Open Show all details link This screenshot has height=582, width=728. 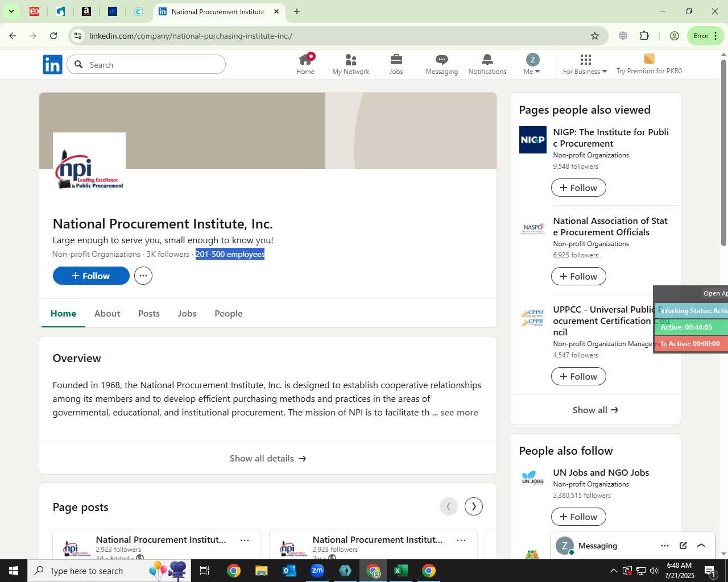click(268, 458)
